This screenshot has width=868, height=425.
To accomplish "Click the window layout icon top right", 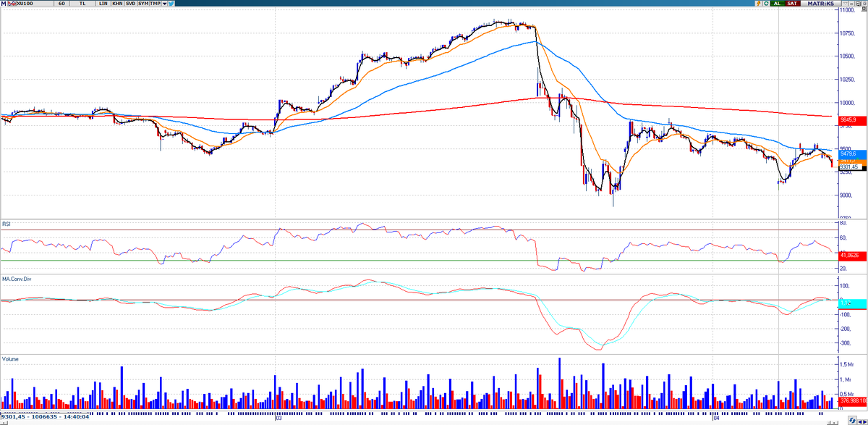I will 858,4.
